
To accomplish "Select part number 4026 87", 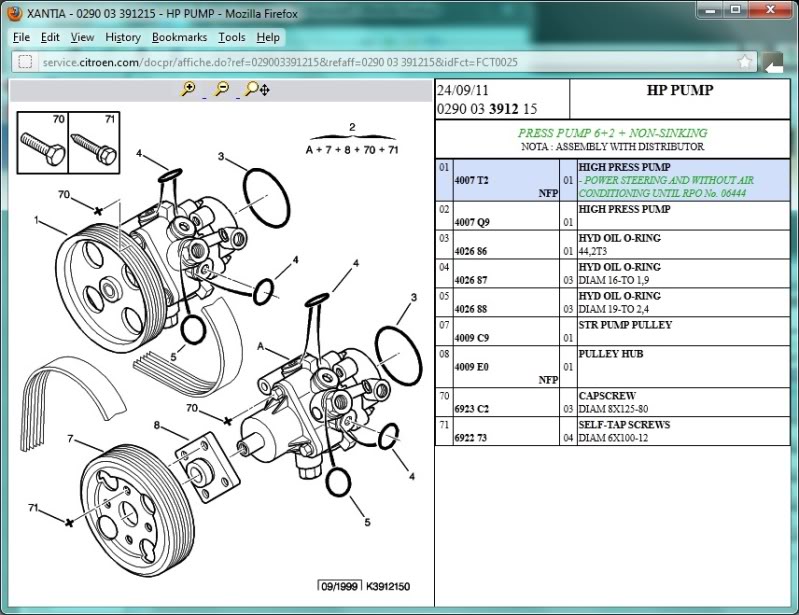I will click(x=471, y=280).
